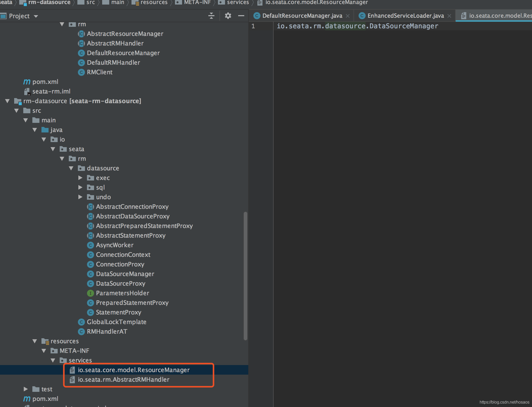
Task: Expand the undo package folder
Action: (x=80, y=197)
